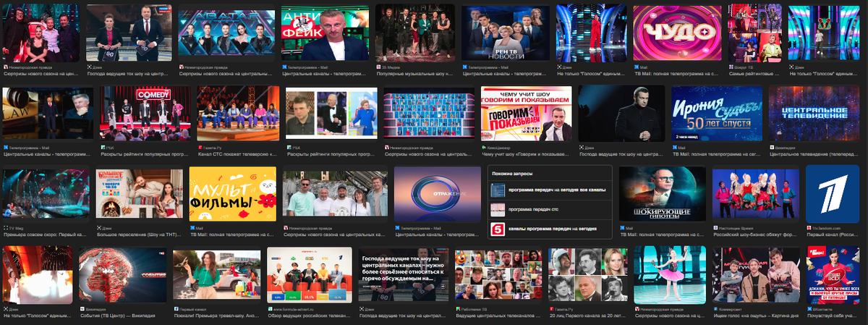
Task: Open the COMEDY club stage thumbnail
Action: pos(145,113)
